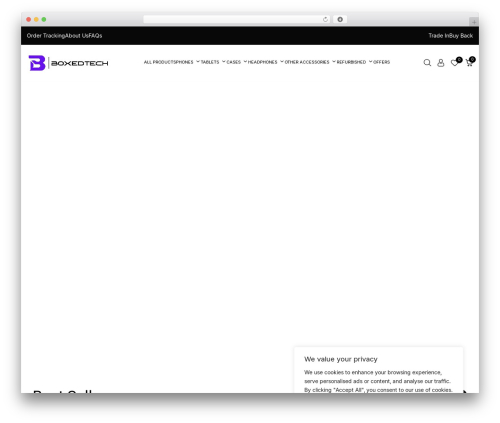Open the shopping cart icon
Screen dimensions: 500x423
coord(469,63)
